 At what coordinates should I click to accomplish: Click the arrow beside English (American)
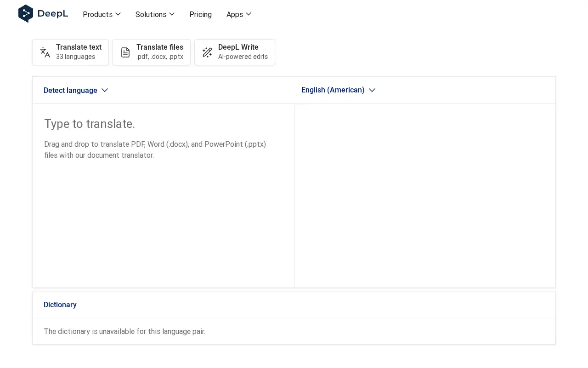pyautogui.click(x=372, y=90)
